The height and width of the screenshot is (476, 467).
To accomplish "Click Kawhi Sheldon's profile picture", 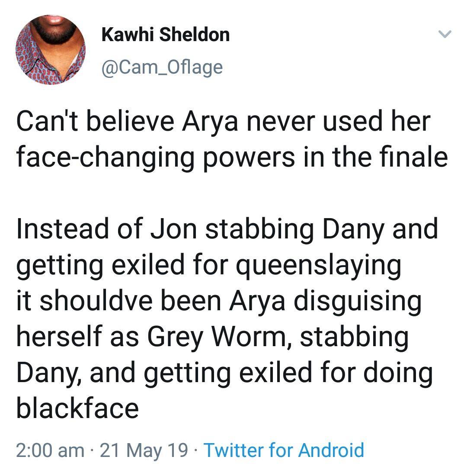I will 51,50.
